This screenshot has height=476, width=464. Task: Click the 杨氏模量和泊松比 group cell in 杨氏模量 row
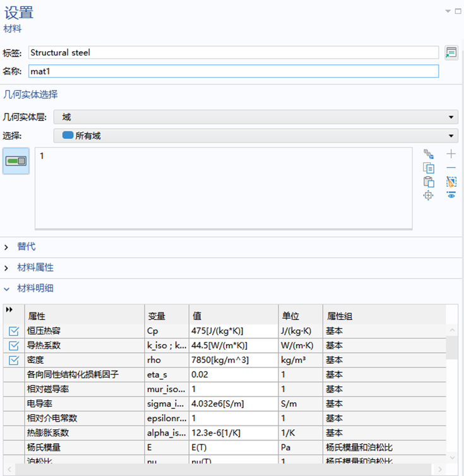tap(384, 448)
